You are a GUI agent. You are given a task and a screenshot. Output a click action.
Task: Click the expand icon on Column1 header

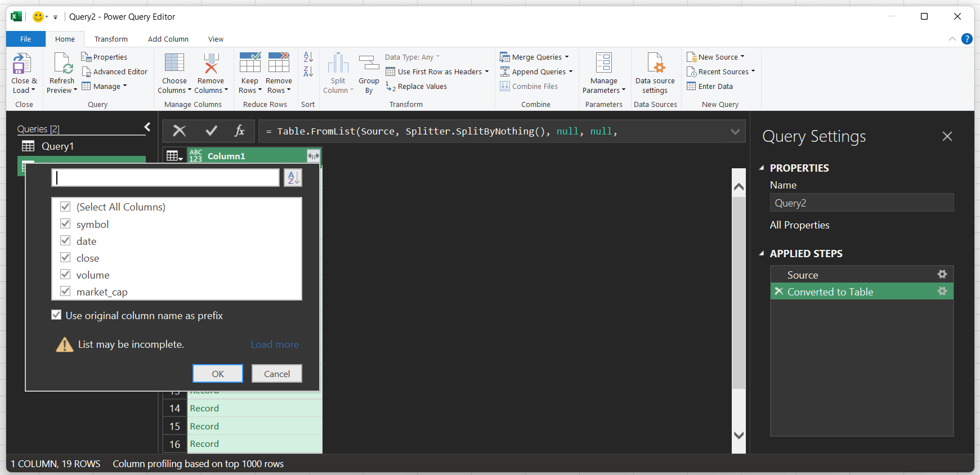coord(313,156)
